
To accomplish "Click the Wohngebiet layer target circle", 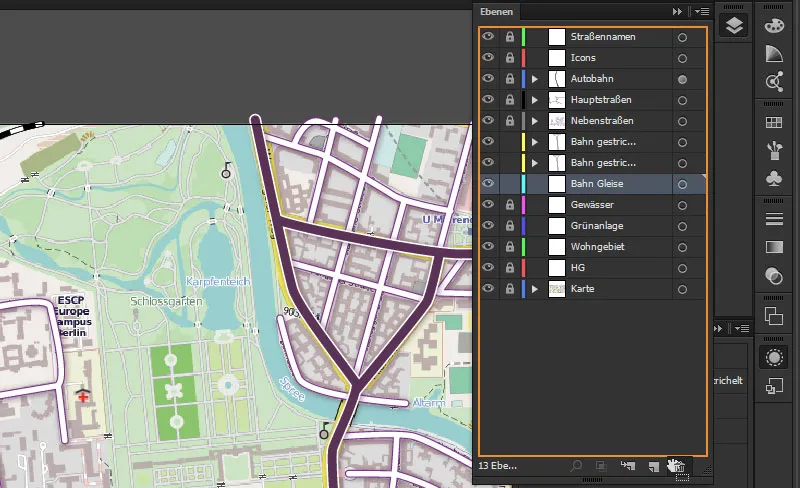I will [x=682, y=248].
